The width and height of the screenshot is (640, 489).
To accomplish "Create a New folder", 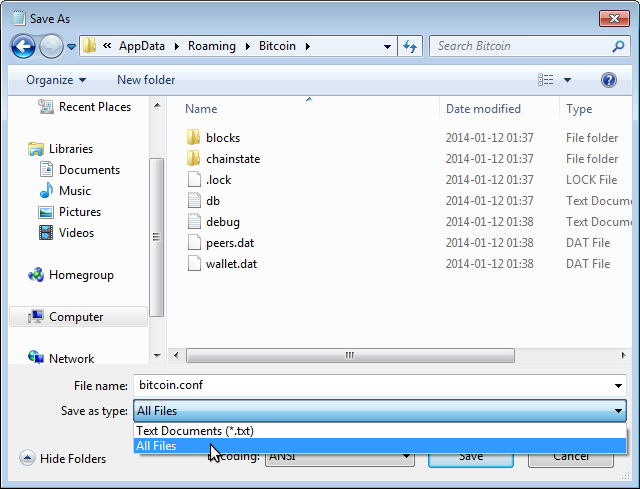I will [146, 80].
